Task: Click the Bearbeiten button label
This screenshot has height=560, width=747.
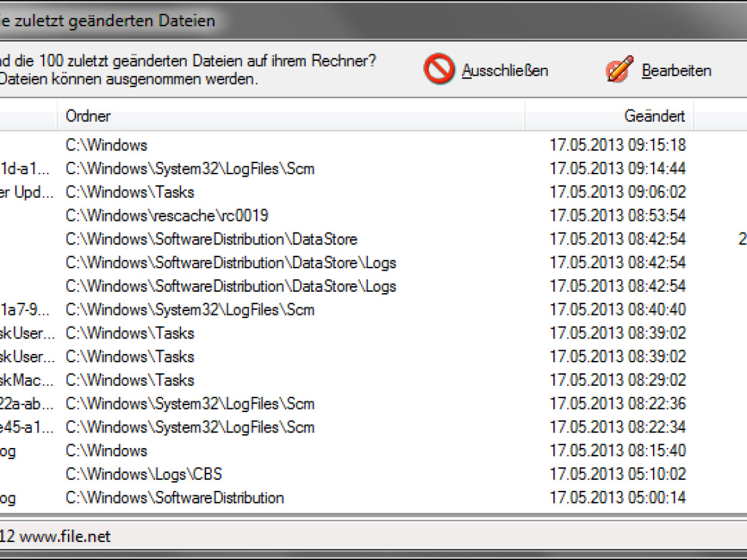Action: point(677,71)
